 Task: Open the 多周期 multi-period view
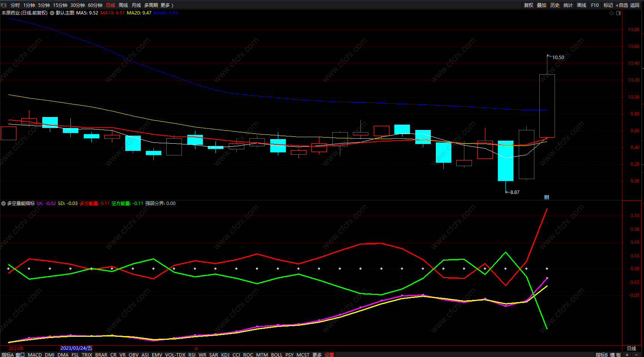[151, 5]
